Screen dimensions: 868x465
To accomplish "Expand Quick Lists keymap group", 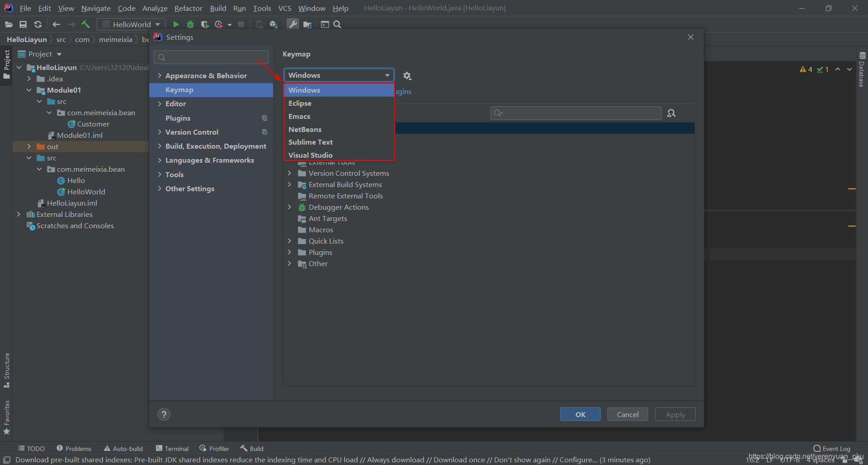I will point(289,241).
